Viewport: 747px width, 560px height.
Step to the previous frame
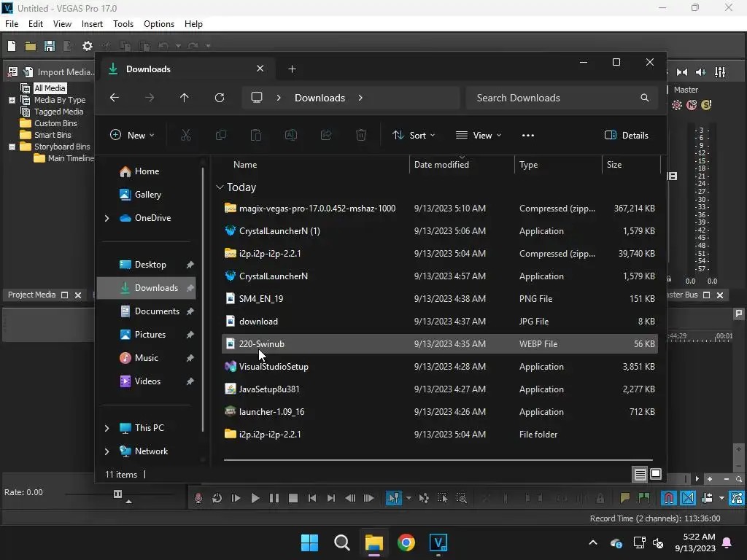tap(350, 498)
